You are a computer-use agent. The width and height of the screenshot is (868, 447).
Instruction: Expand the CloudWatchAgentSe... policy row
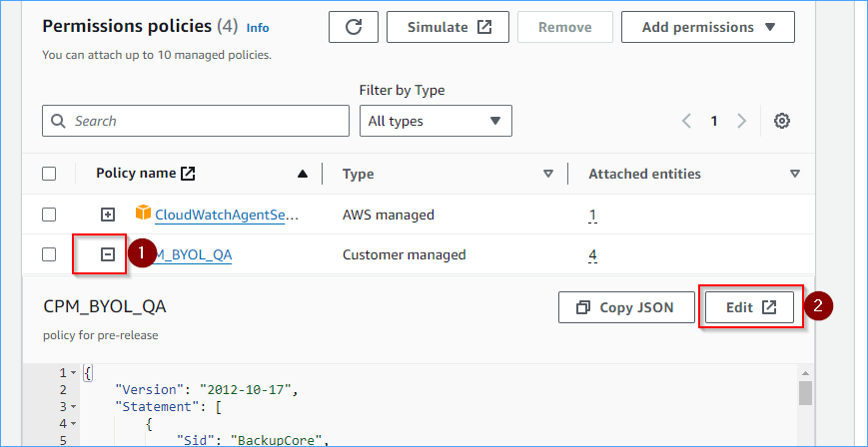click(x=108, y=215)
